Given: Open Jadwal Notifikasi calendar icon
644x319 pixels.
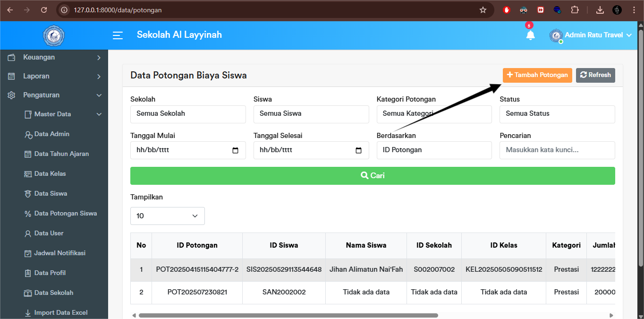Looking at the screenshot, I should pyautogui.click(x=28, y=253).
